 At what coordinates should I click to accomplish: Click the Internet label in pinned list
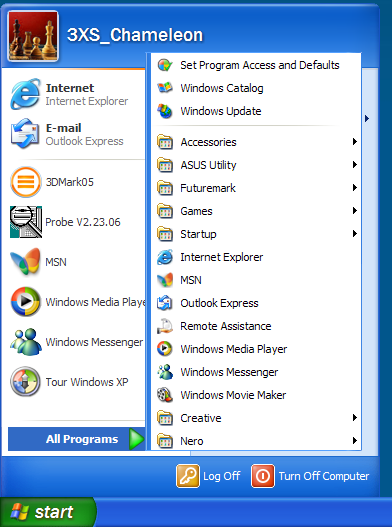pos(70,88)
